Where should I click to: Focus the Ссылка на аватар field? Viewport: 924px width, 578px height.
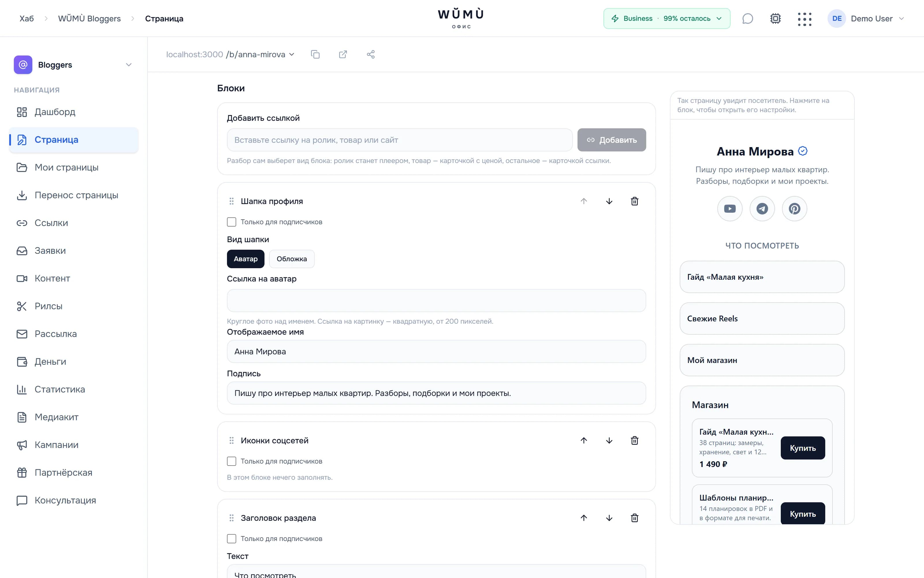tap(436, 301)
